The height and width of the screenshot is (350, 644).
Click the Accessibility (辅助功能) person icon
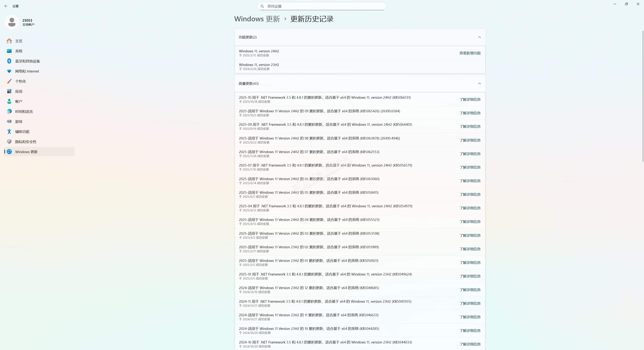pyautogui.click(x=9, y=132)
